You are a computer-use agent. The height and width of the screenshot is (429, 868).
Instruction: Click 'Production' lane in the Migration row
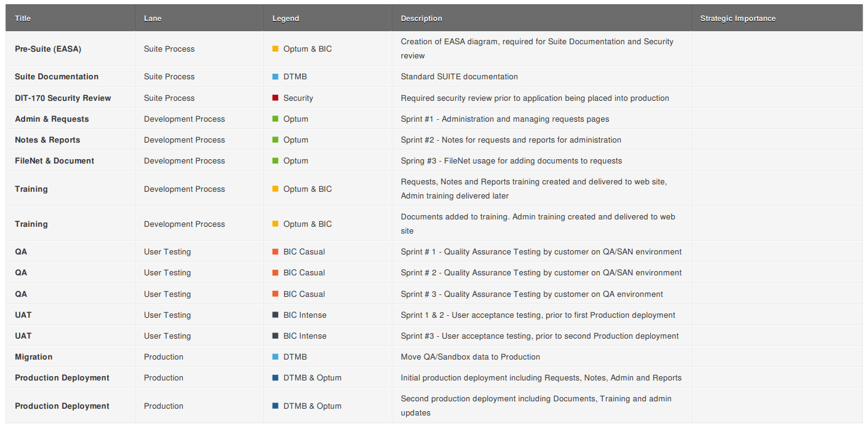click(164, 356)
